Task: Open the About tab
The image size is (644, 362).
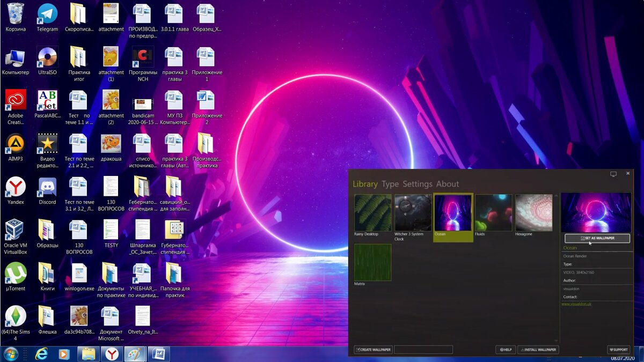Action: 448,184
